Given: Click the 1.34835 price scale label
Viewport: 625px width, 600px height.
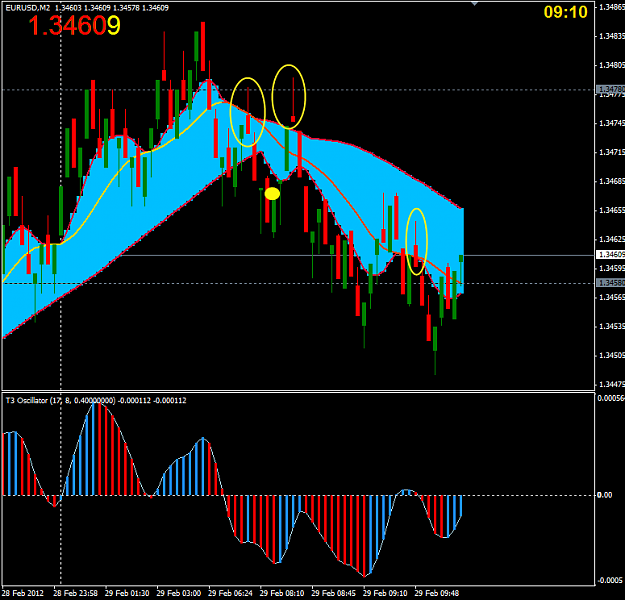Looking at the screenshot, I should [x=612, y=36].
